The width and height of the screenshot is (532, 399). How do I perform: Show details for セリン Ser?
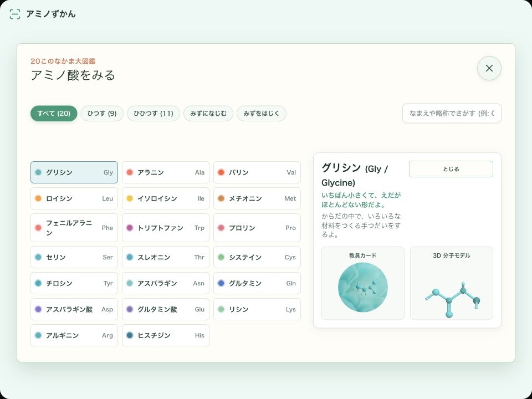[x=74, y=257]
